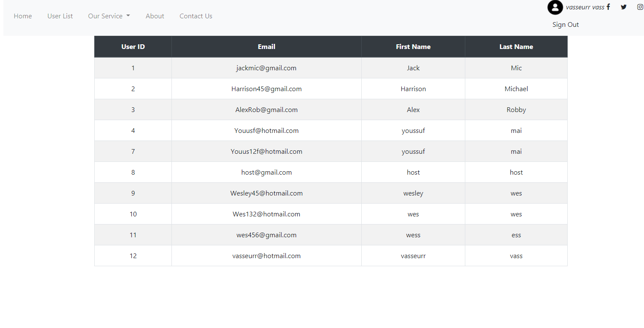Select email wes456@gmail.com
Screen dimensions: 644x328
coord(267,235)
